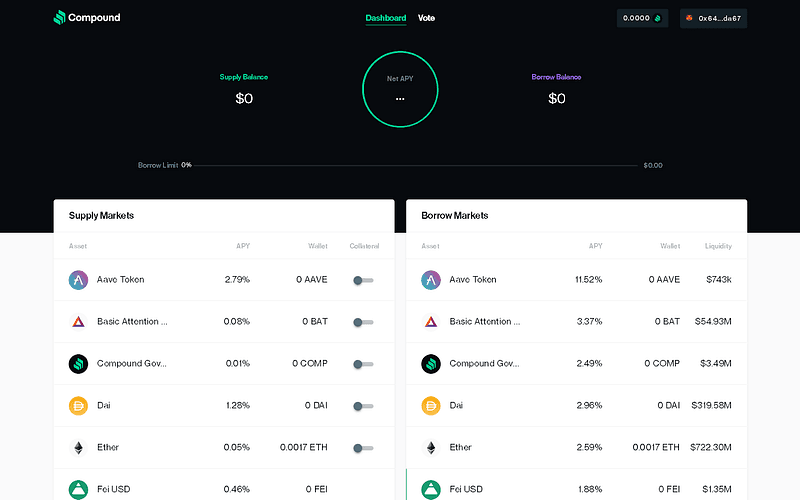This screenshot has height=500, width=800.
Task: Click Compound Gov 2.49% borrow APY
Action: tap(589, 363)
